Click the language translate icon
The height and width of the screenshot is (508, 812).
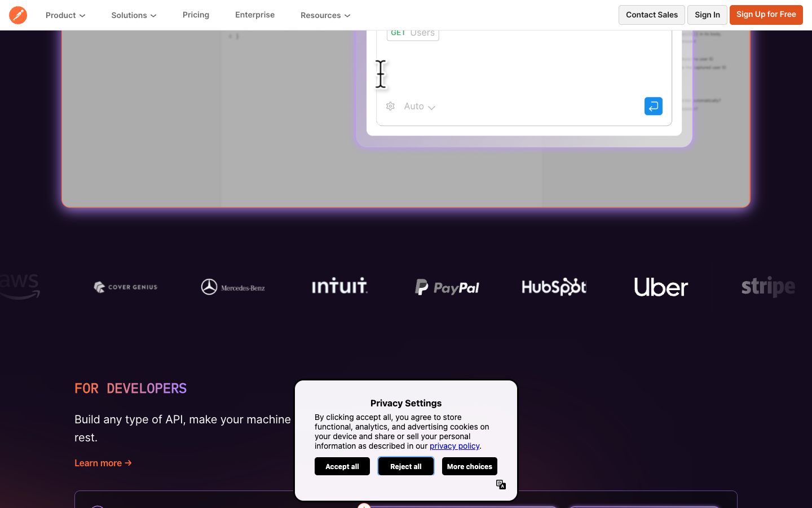pos(501,484)
